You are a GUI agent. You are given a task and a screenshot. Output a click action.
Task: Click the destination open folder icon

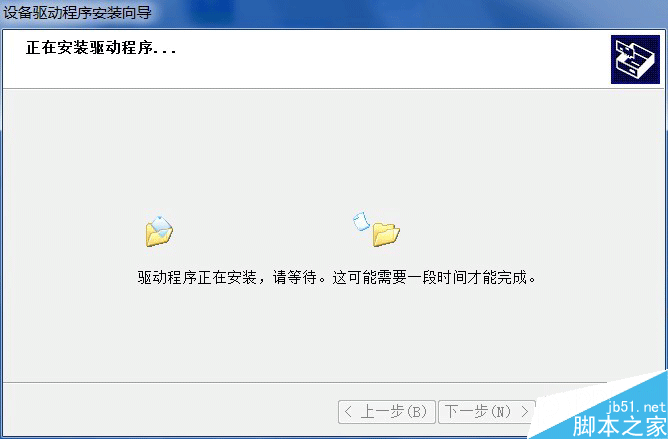click(386, 235)
